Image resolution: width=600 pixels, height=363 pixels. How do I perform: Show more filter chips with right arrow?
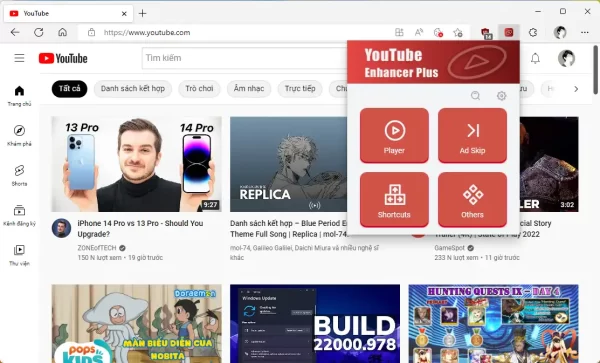click(576, 89)
